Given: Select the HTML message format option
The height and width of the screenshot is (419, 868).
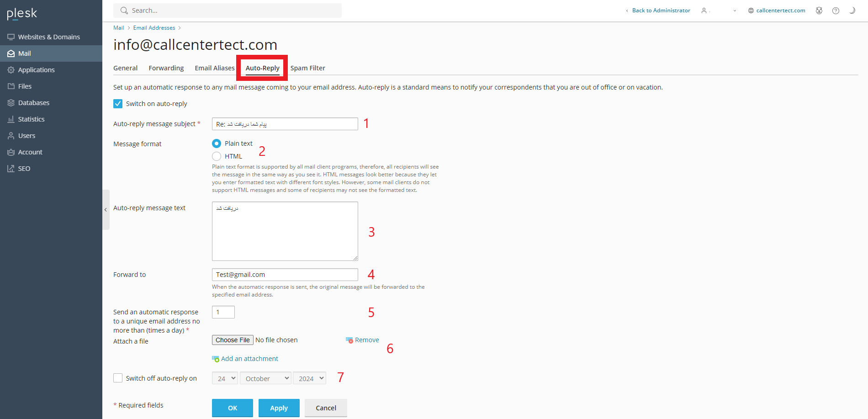Looking at the screenshot, I should pos(217,156).
